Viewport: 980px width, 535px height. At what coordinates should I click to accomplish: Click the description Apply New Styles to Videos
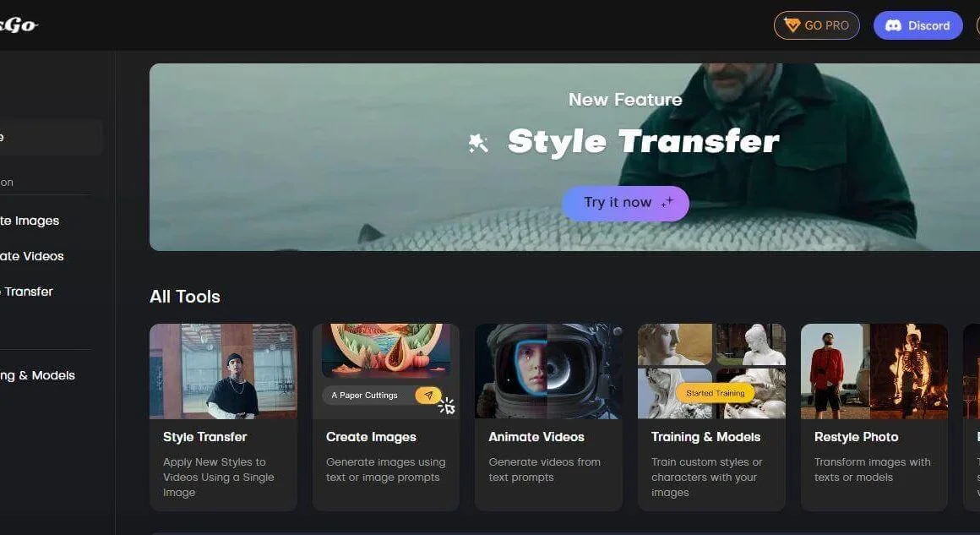[x=219, y=477]
